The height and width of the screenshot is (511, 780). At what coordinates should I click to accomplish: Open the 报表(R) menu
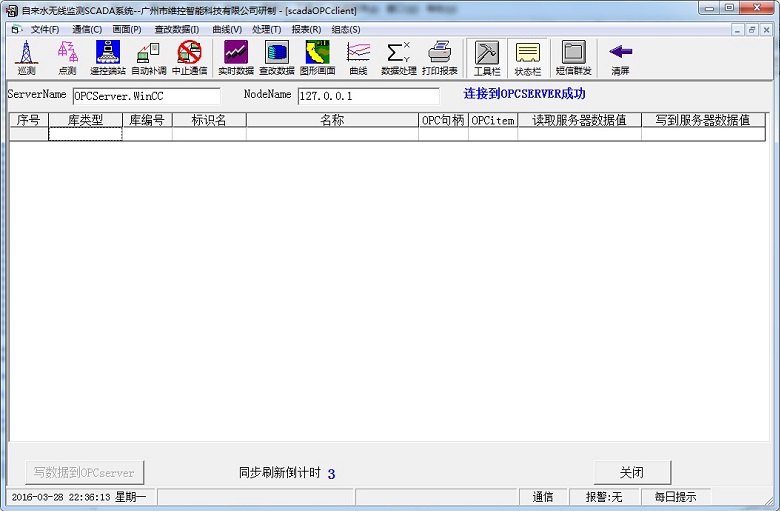pos(306,29)
